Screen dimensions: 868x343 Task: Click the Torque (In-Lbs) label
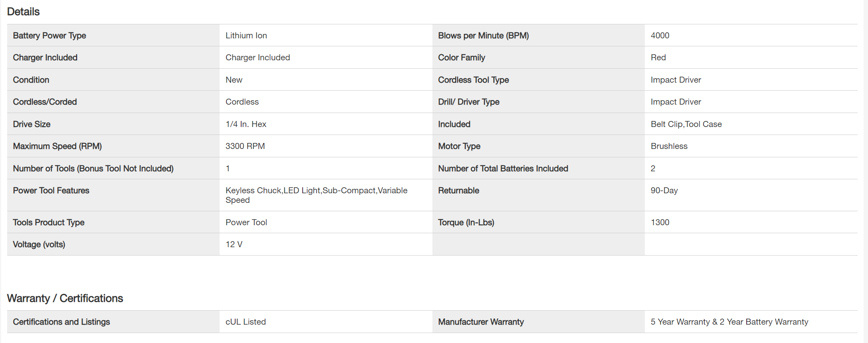466,222
